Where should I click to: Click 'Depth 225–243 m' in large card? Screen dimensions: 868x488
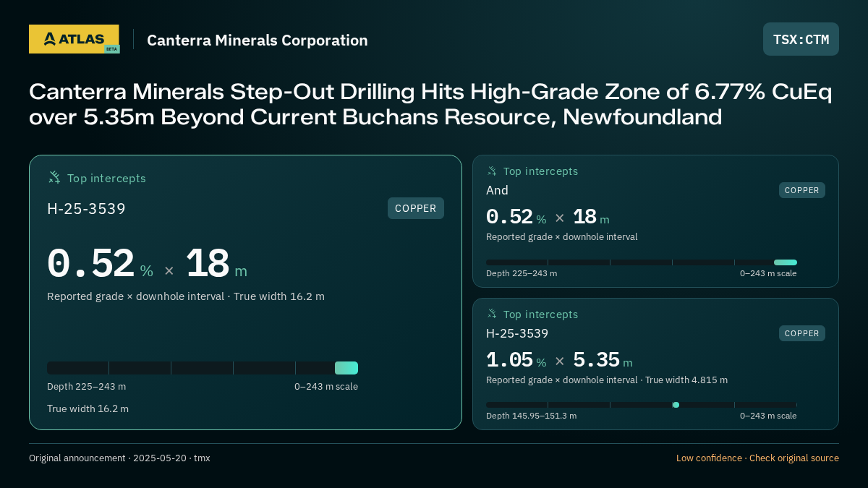(x=86, y=386)
